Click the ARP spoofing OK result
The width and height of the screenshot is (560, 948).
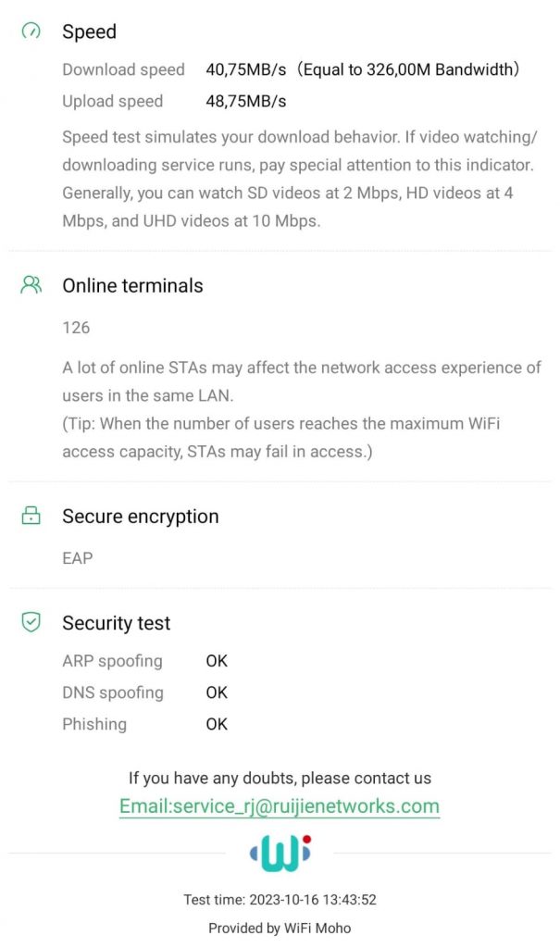(217, 661)
